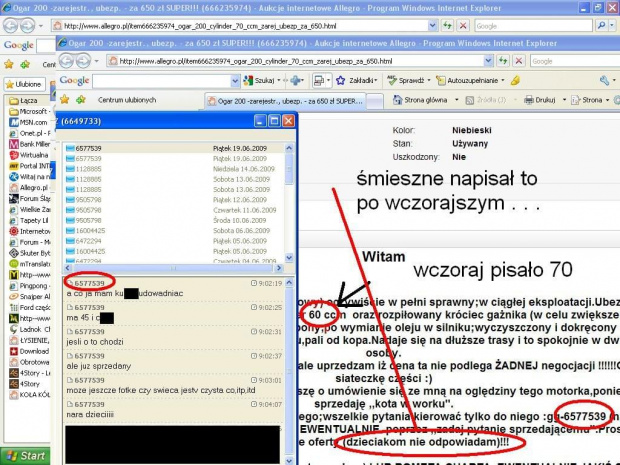Click Sprawdź spell check button

coord(406,81)
